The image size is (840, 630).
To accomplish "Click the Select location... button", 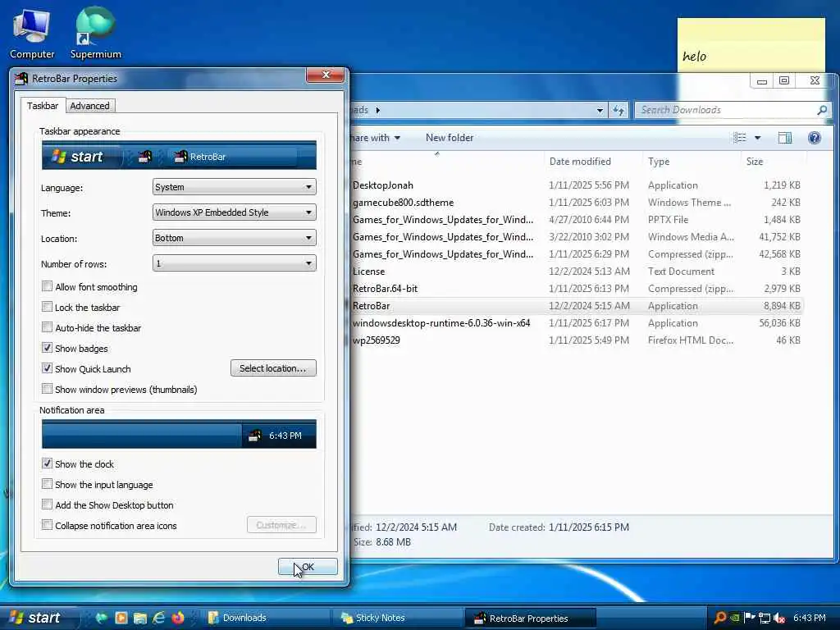I will coord(273,368).
